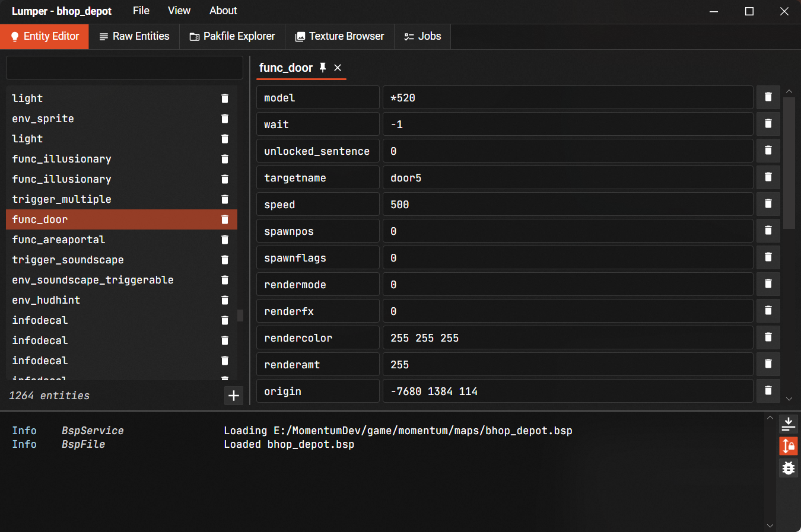Switch to the Raw Entities tab

click(x=134, y=37)
